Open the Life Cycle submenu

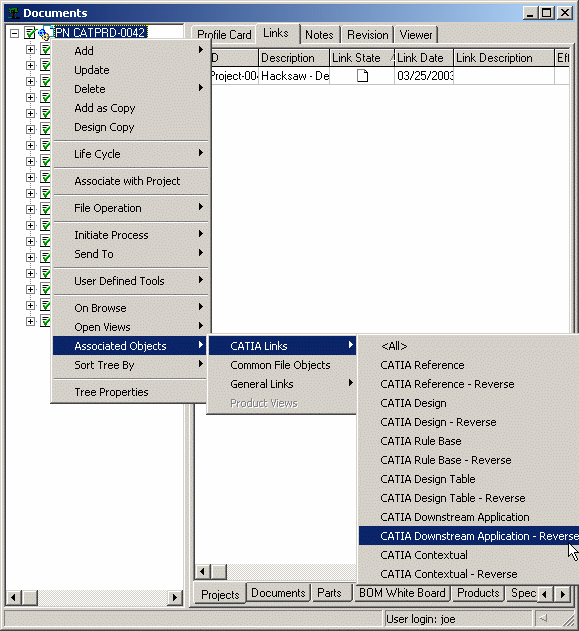(x=130, y=154)
